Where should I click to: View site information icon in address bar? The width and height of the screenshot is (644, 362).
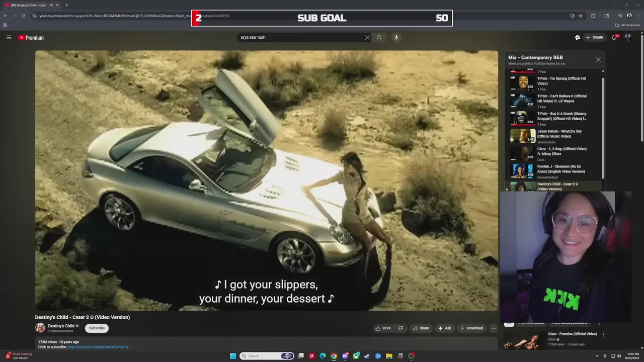coord(34,16)
